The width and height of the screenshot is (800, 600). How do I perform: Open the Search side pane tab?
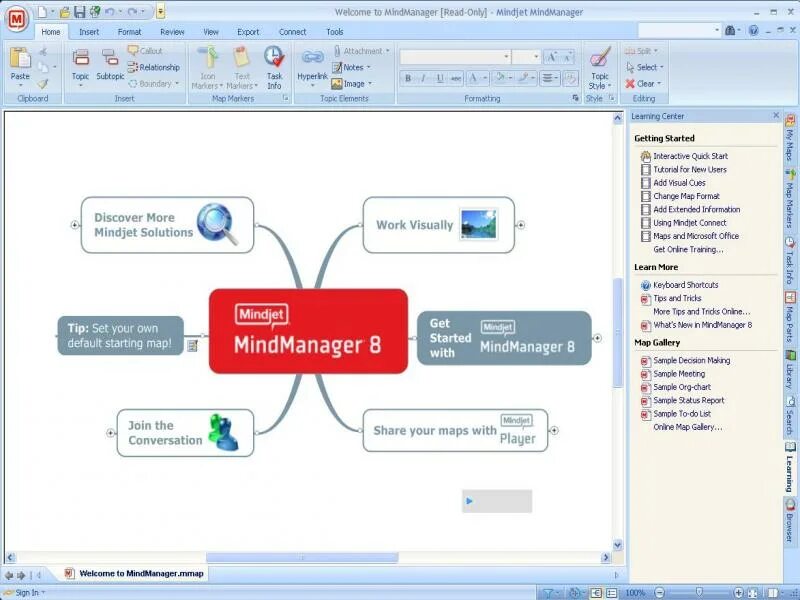tap(790, 415)
